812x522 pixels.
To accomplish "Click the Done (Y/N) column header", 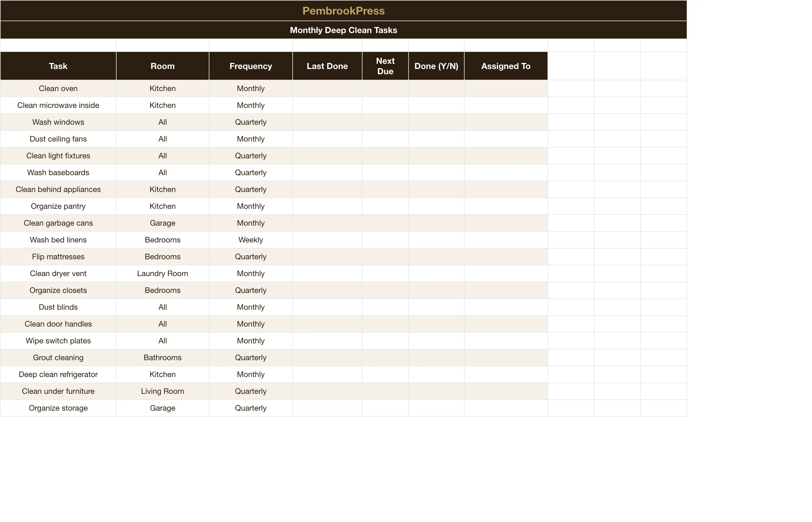I will (x=436, y=66).
